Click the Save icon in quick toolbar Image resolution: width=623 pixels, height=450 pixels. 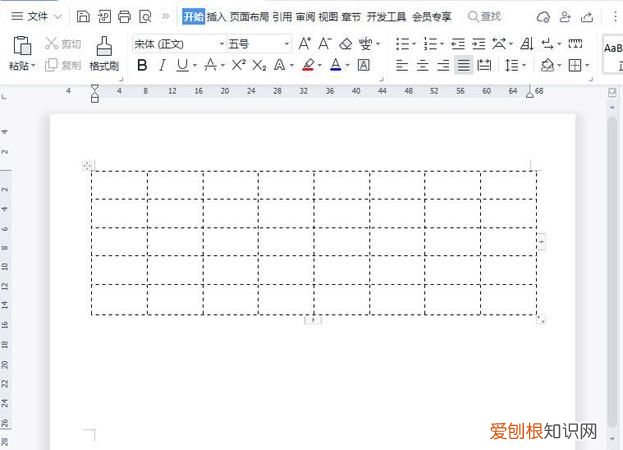click(x=83, y=16)
